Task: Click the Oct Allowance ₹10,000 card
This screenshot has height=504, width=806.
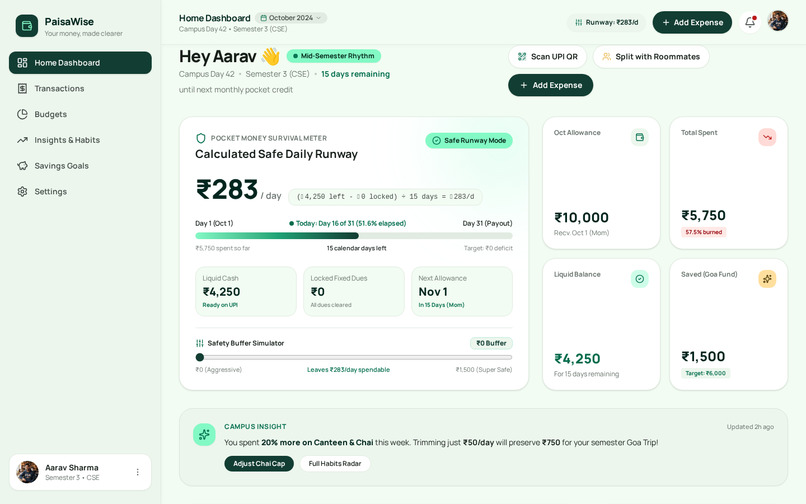Action: [601, 183]
